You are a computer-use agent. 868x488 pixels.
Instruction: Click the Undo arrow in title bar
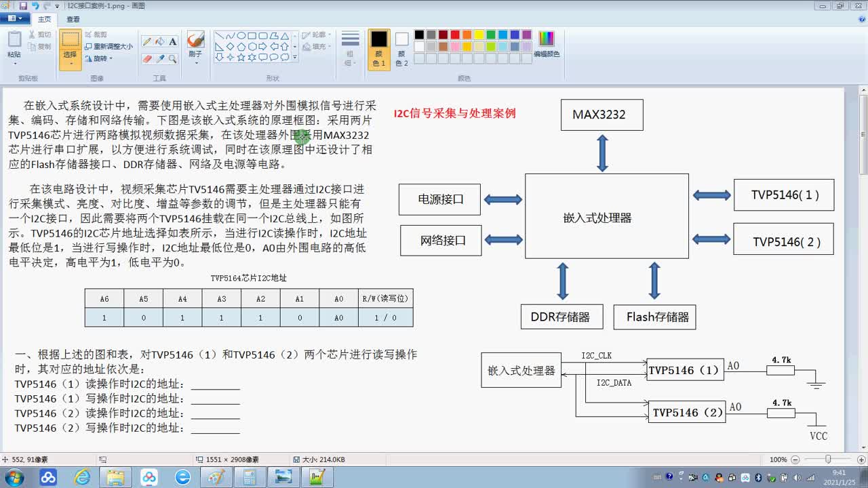pyautogui.click(x=35, y=5)
